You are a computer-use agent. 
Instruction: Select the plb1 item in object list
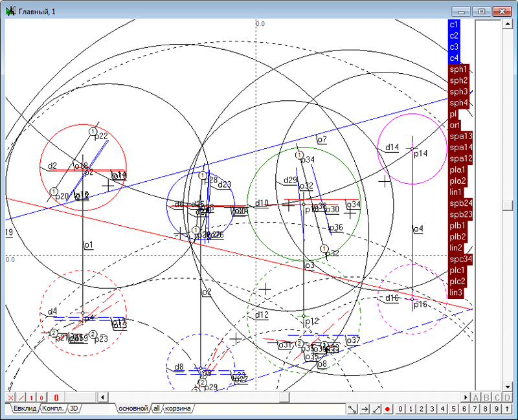[x=457, y=226]
